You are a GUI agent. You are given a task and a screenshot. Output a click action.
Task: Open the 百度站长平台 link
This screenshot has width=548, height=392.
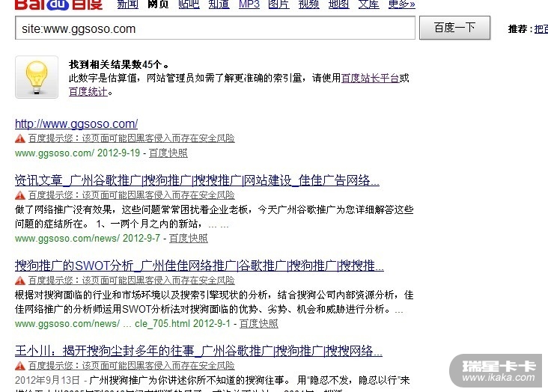tap(370, 78)
